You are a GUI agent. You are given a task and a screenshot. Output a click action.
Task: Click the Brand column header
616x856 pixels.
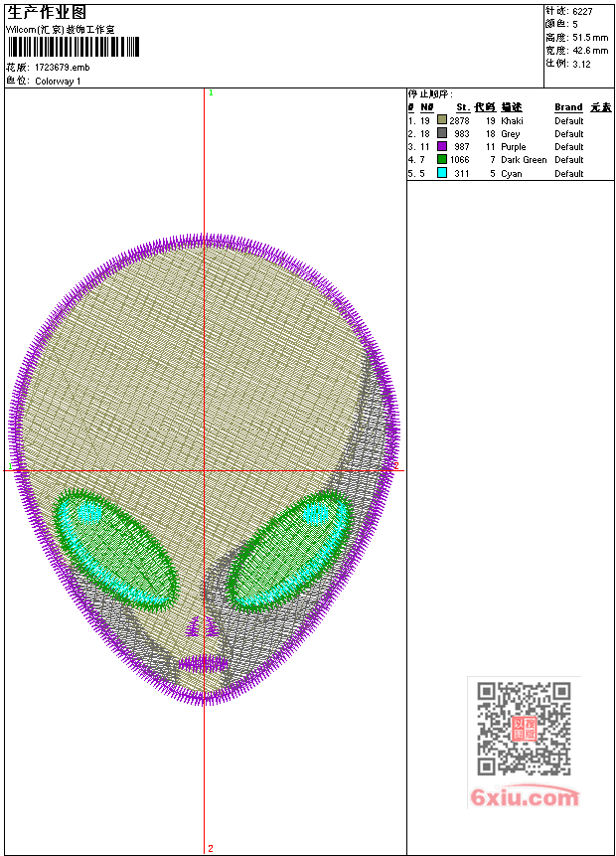pyautogui.click(x=568, y=107)
